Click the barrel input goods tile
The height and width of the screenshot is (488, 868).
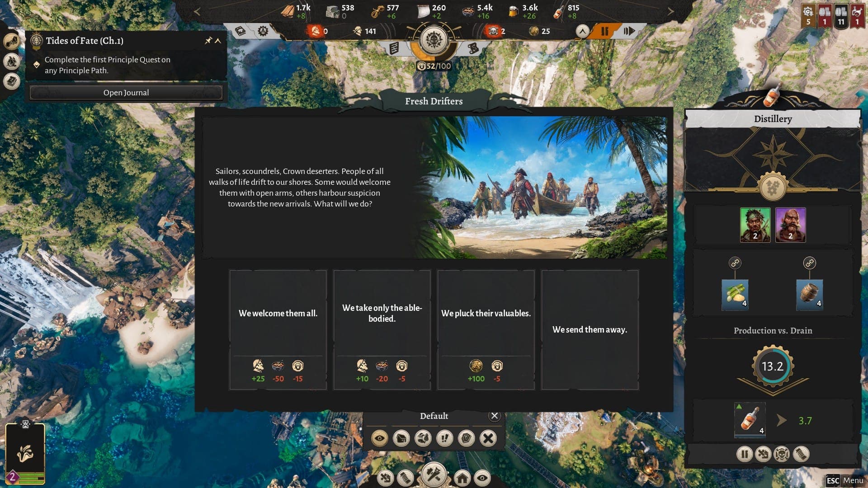[x=810, y=295]
